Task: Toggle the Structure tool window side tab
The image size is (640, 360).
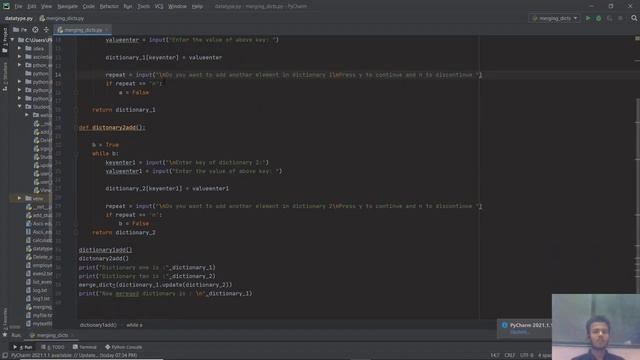Action: click(5, 76)
